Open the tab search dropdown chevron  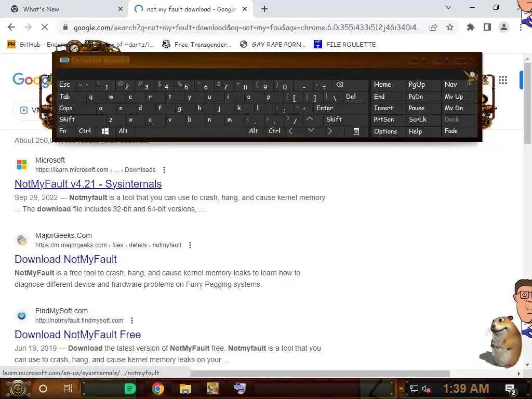448,7
